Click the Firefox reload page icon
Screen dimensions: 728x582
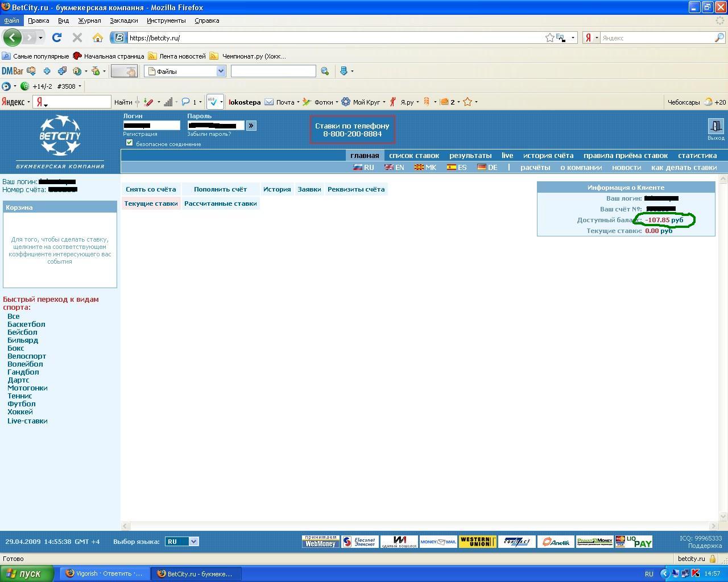[x=56, y=38]
